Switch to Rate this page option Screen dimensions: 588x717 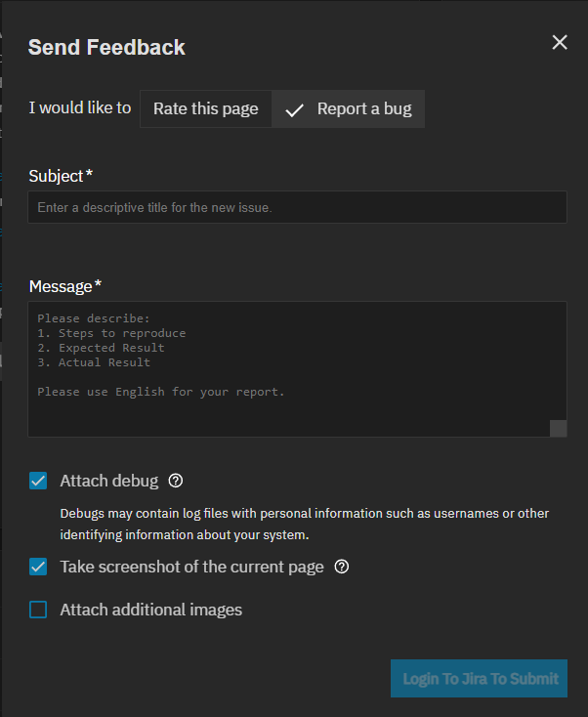point(205,108)
